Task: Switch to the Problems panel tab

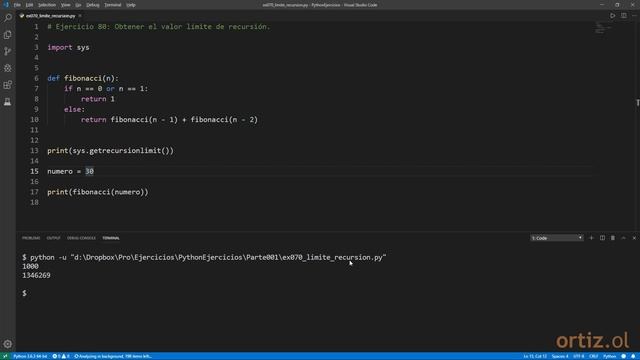Action: [31, 238]
